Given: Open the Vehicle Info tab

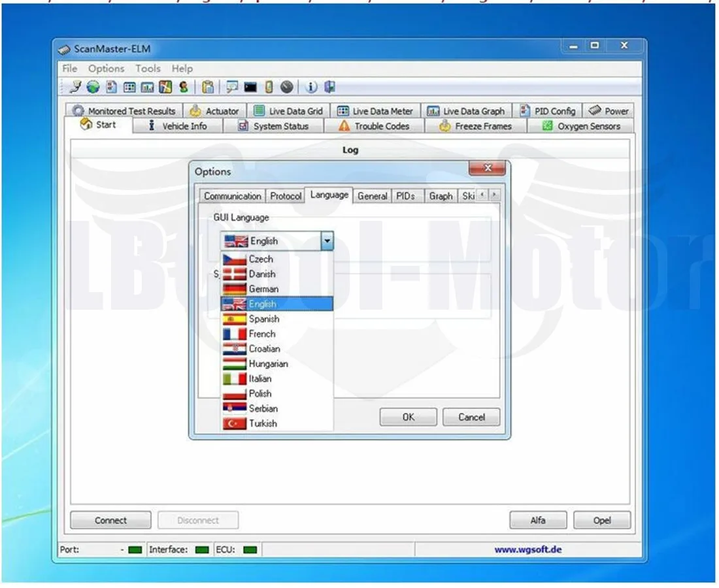Looking at the screenshot, I should tap(177, 126).
